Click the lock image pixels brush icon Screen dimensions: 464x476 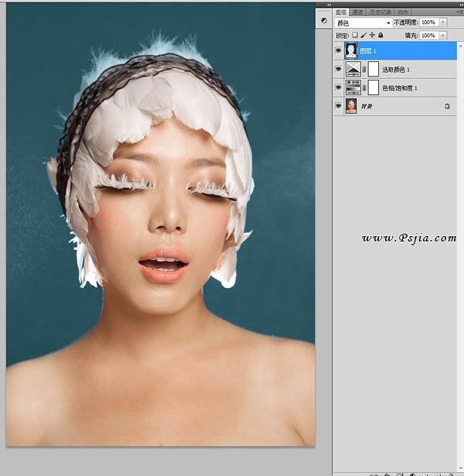pyautogui.click(x=363, y=36)
